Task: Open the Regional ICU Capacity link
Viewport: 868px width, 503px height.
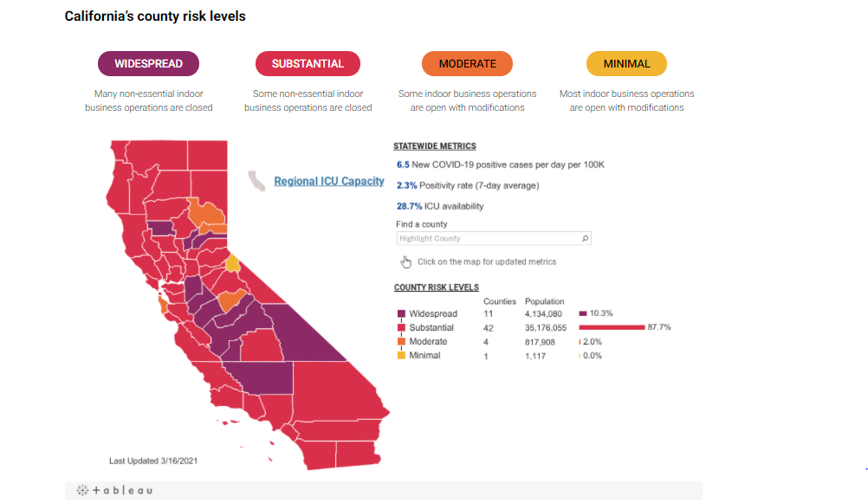Action: click(329, 181)
